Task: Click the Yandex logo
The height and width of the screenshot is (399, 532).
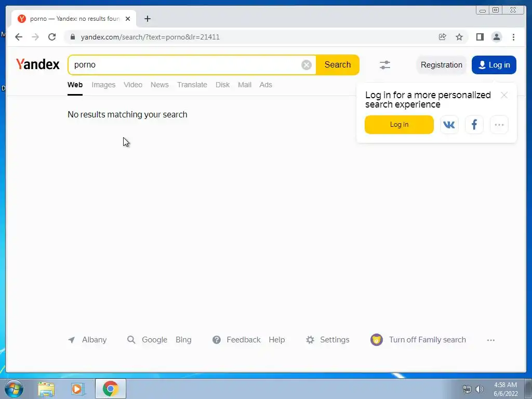Action: pyautogui.click(x=37, y=64)
